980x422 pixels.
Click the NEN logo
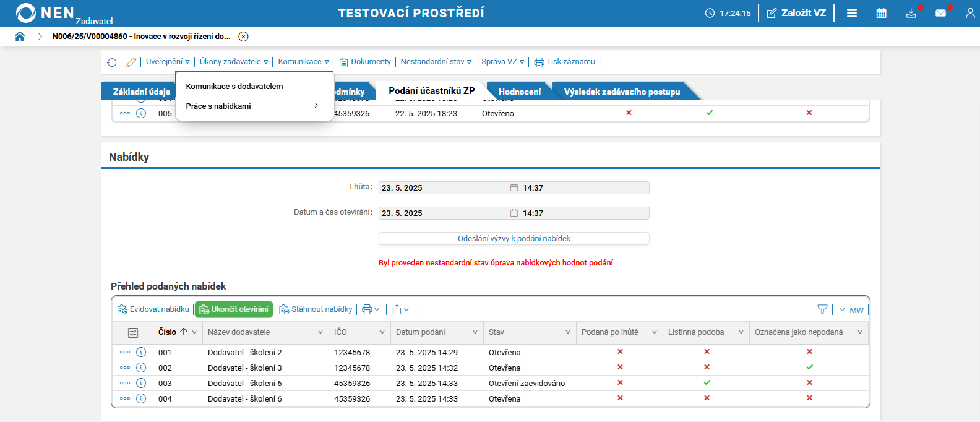pyautogui.click(x=45, y=13)
